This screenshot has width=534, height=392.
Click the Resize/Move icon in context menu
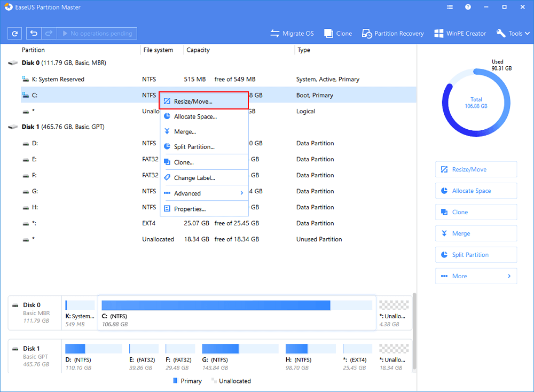click(167, 101)
